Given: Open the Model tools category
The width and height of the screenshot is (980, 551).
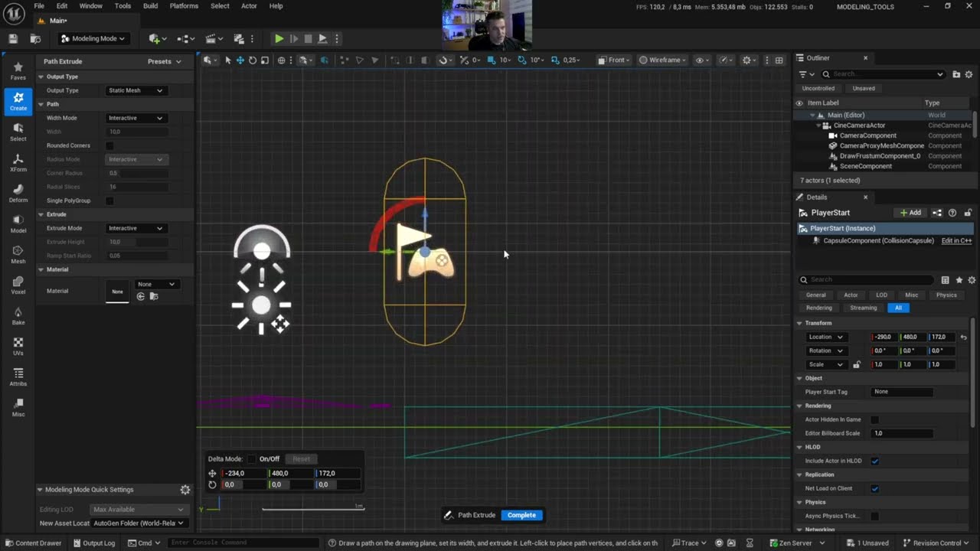Looking at the screenshot, I should click(18, 224).
